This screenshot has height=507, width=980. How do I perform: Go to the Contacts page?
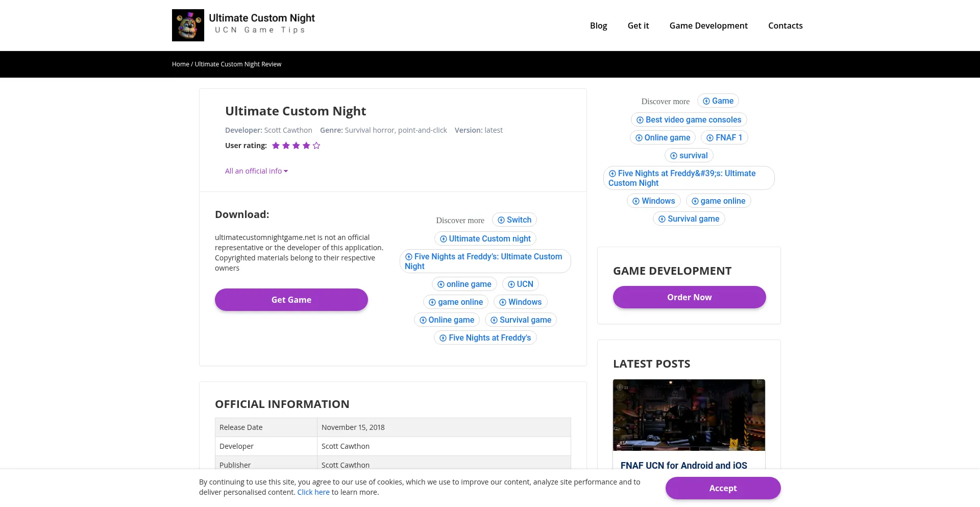[785, 26]
